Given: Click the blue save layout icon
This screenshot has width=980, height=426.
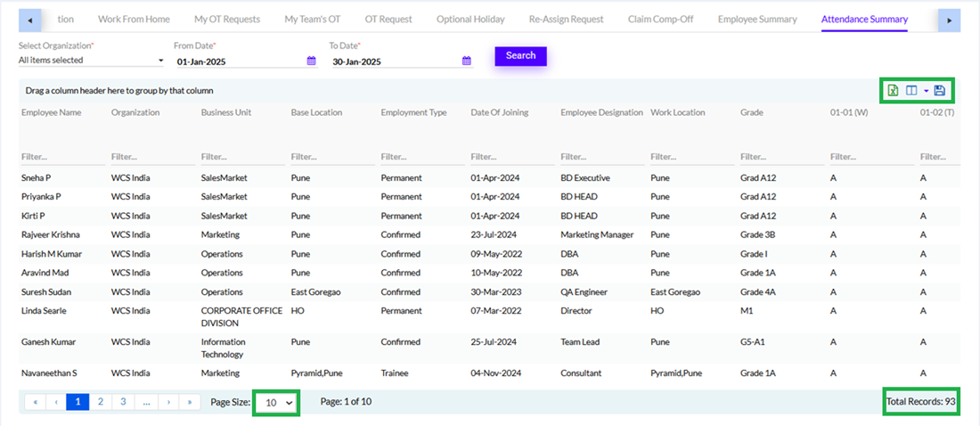Looking at the screenshot, I should pos(939,90).
